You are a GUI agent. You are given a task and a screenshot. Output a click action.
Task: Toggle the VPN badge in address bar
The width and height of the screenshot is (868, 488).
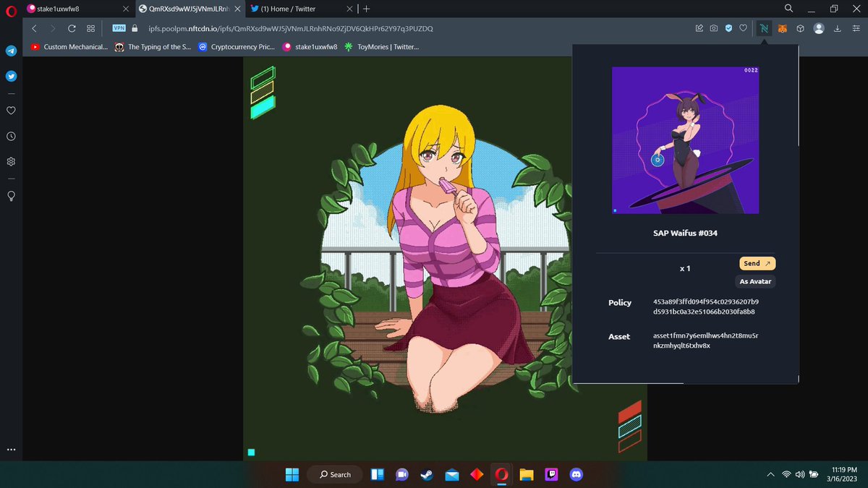coord(119,28)
